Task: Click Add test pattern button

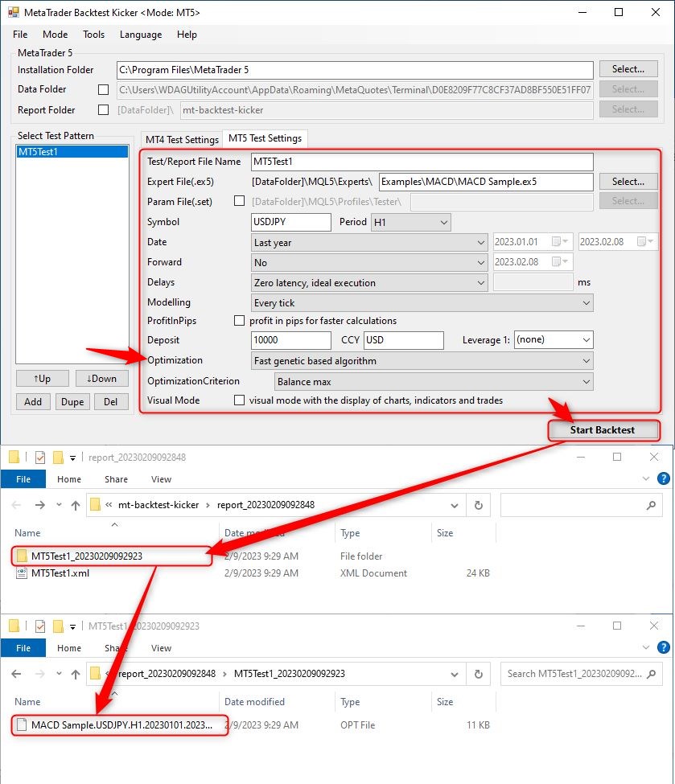Action: tap(33, 401)
